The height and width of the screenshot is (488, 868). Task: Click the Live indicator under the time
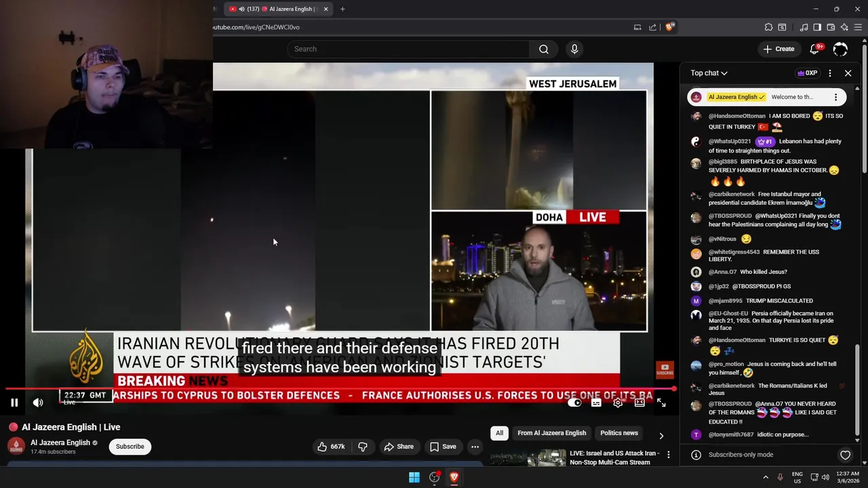point(69,403)
